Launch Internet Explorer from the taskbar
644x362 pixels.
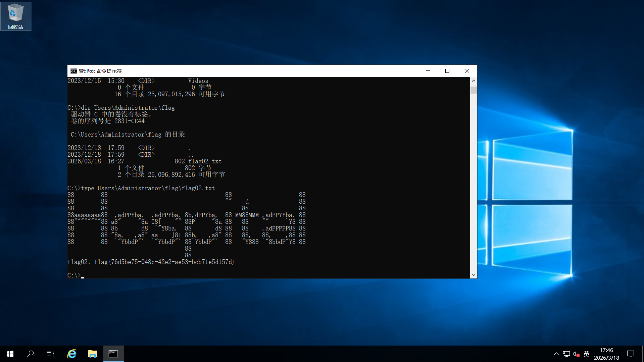[71, 354]
